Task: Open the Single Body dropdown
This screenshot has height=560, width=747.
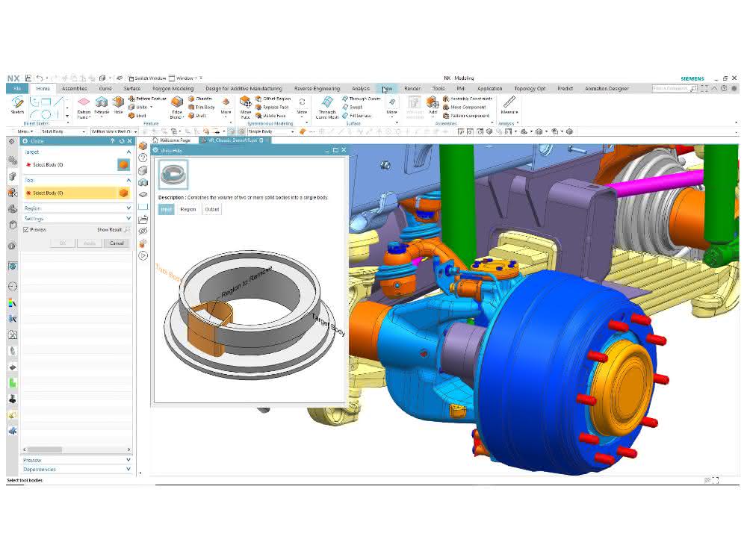Action: [x=270, y=131]
